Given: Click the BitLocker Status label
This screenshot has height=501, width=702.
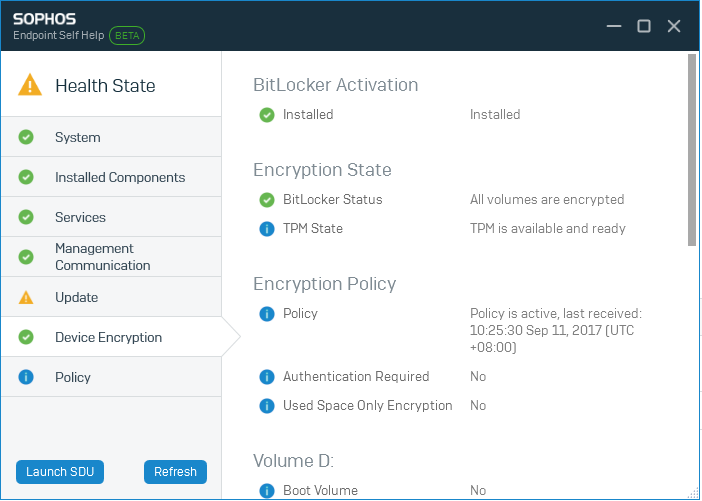Looking at the screenshot, I should point(333,200).
